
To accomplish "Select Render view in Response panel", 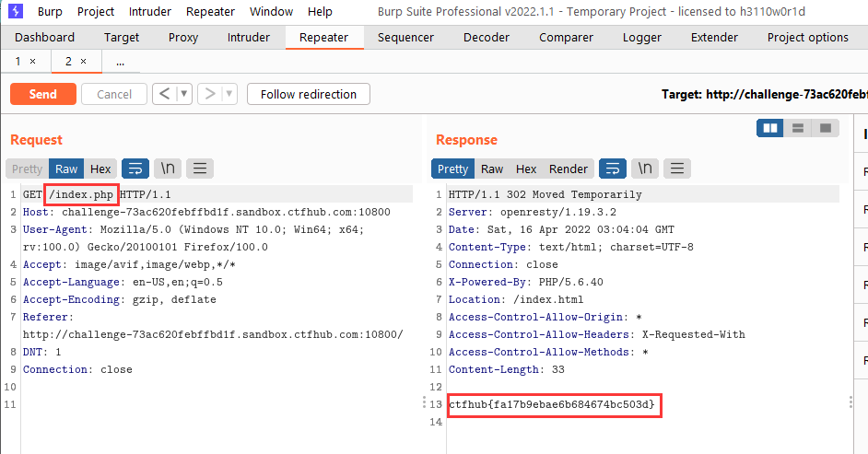I will point(568,169).
